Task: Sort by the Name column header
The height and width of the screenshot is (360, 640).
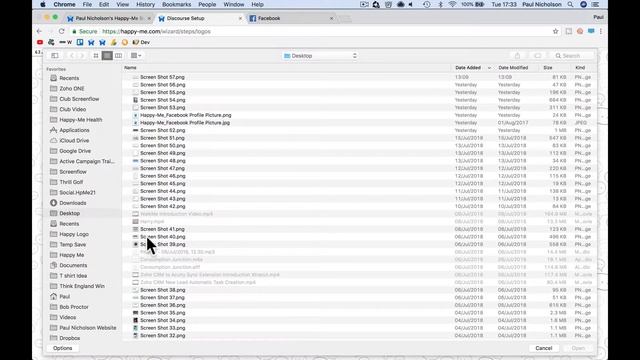Action: pyautogui.click(x=131, y=68)
